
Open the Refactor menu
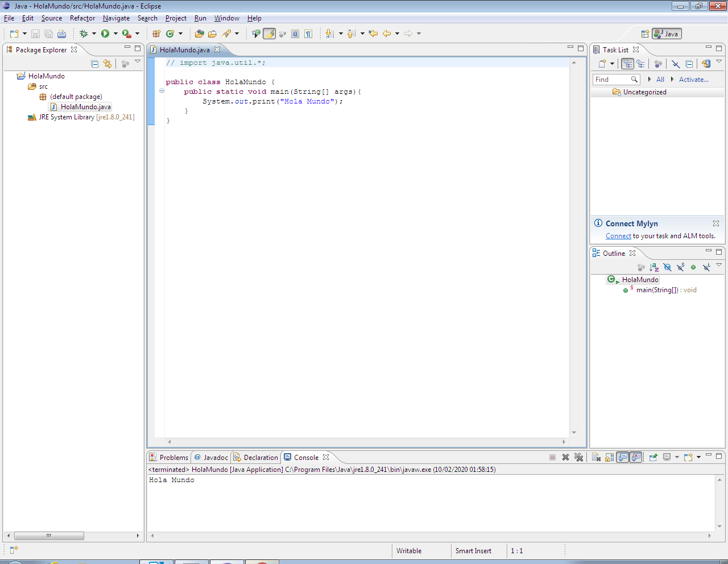pyautogui.click(x=82, y=18)
